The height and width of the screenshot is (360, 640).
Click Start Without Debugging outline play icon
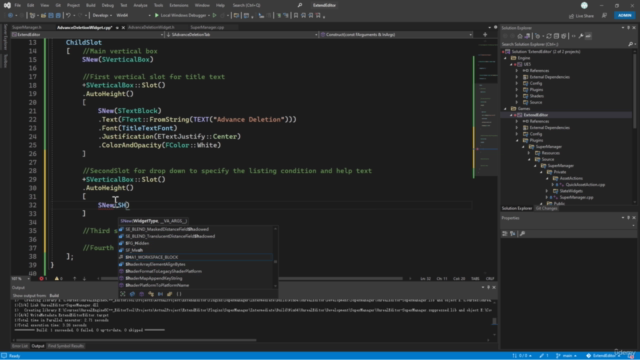214,16
